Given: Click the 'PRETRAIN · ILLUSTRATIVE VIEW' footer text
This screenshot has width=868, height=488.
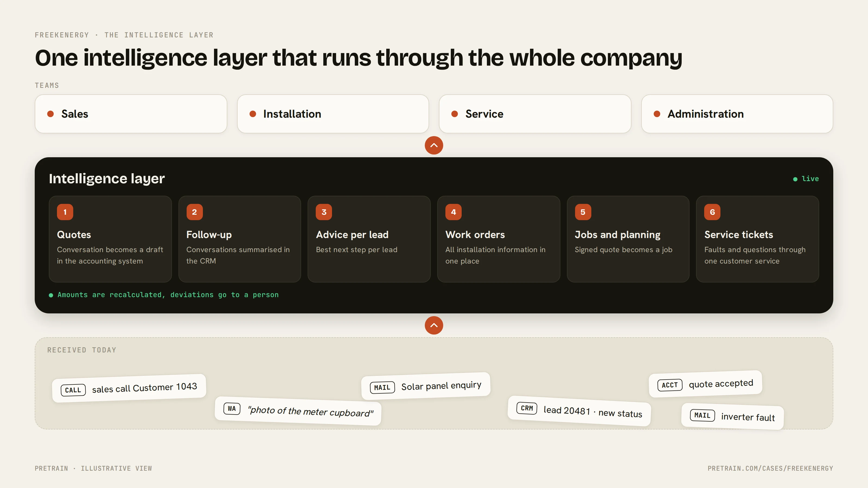Looking at the screenshot, I should (x=93, y=468).
